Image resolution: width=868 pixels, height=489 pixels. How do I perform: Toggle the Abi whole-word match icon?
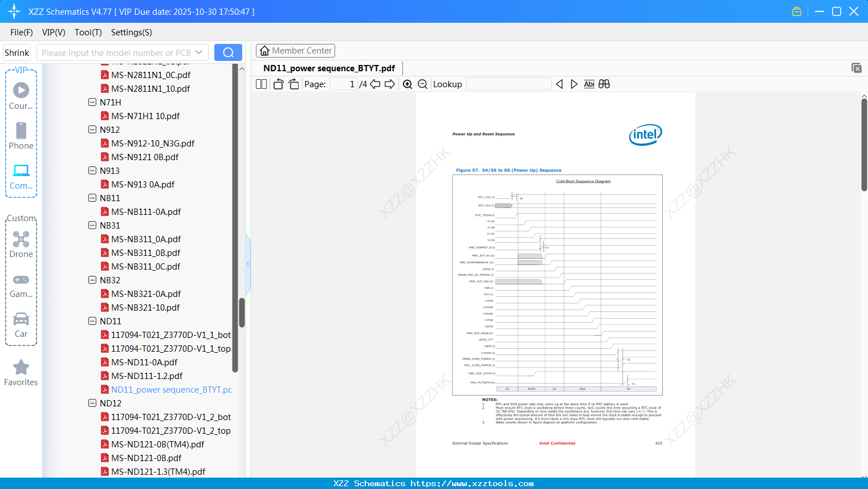pos(589,84)
